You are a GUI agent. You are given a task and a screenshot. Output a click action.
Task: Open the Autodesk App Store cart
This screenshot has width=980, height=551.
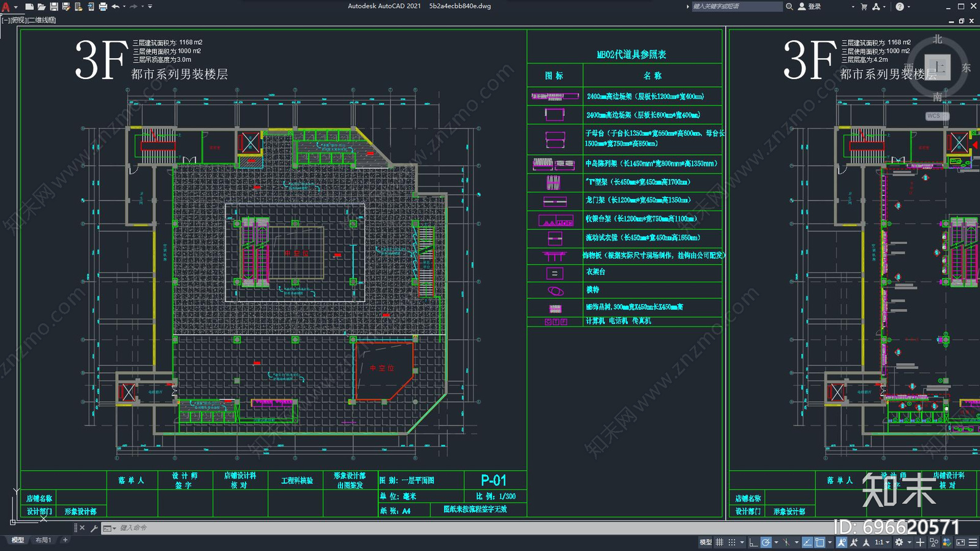(864, 6)
